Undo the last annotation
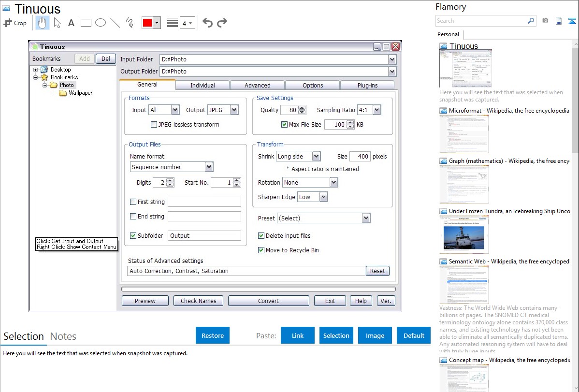This screenshot has height=392, width=579. point(207,23)
